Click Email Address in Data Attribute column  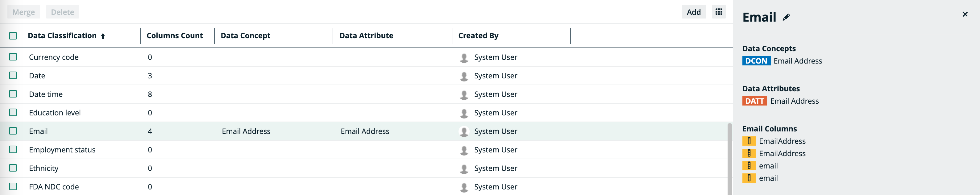pos(365,131)
